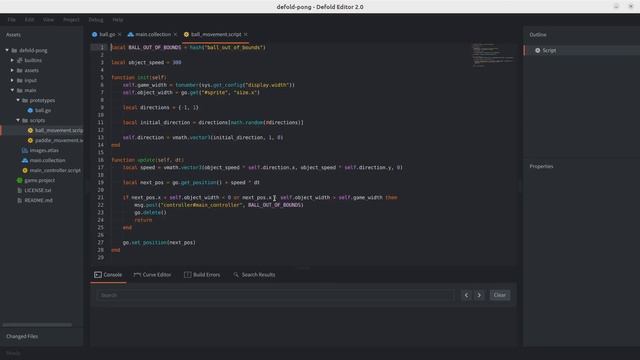Click the main.collection tab icon

131,35
